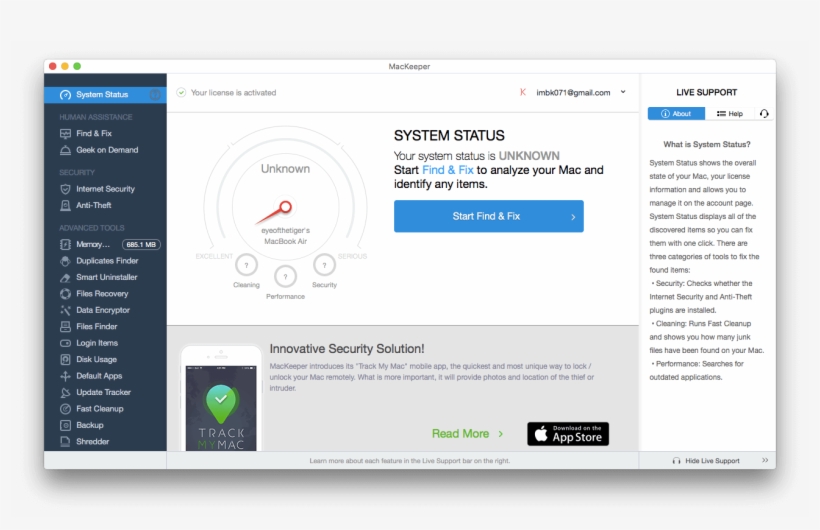
Task: Click the Learn more footer text
Action: (x=409, y=461)
